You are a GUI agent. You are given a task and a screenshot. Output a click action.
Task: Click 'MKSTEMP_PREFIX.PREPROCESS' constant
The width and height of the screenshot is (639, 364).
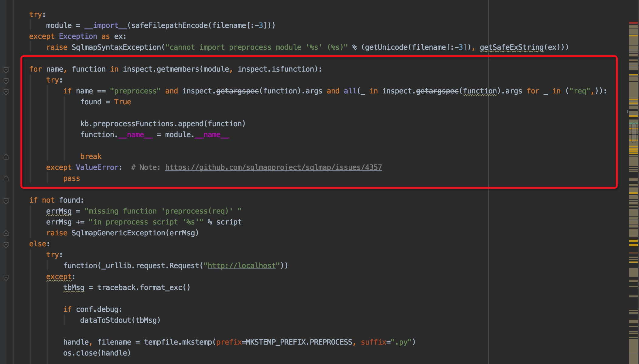[x=299, y=342]
